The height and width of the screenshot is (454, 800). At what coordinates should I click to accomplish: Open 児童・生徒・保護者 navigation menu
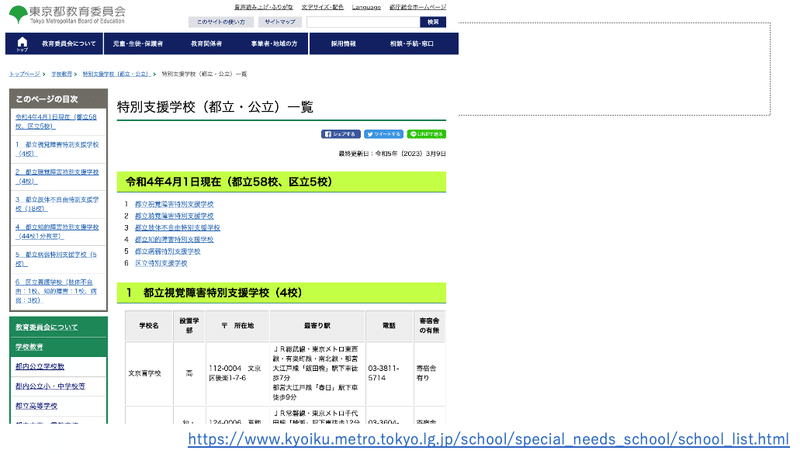click(138, 44)
